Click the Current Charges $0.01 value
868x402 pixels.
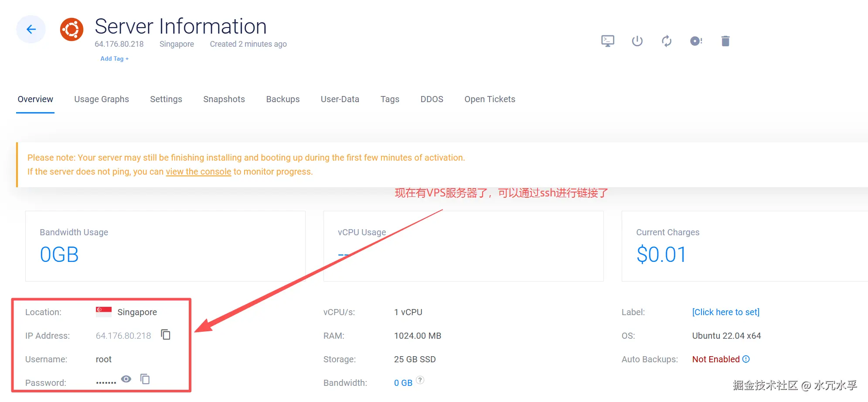click(661, 254)
